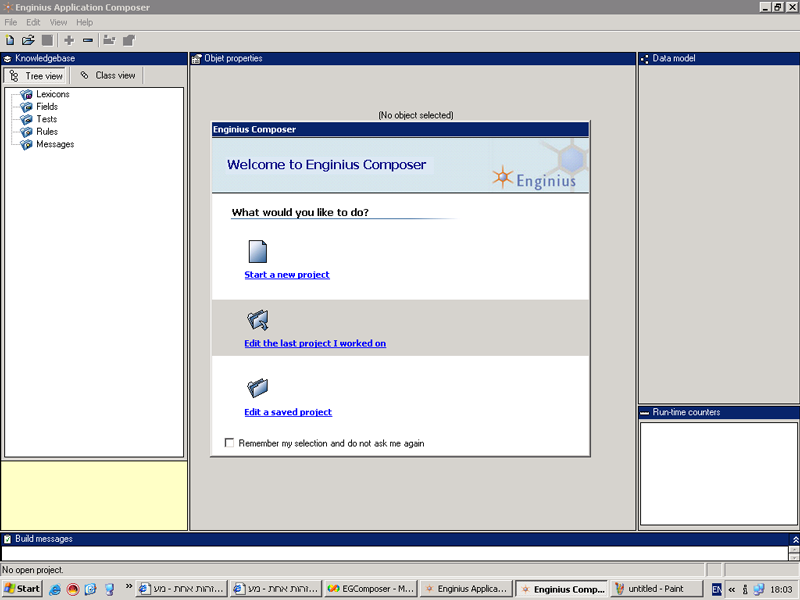Screen dimensions: 800x600
Task: Click the EN language indicator in the tray
Action: coord(717,589)
